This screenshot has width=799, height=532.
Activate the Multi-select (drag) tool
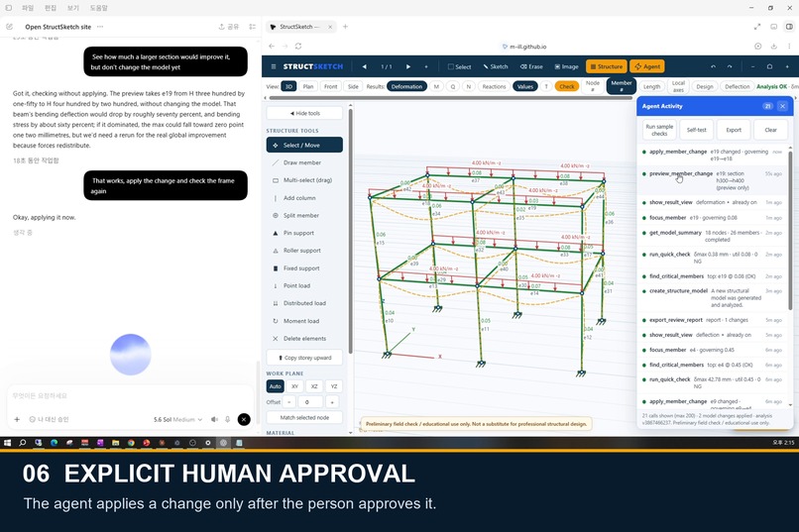[x=304, y=180]
